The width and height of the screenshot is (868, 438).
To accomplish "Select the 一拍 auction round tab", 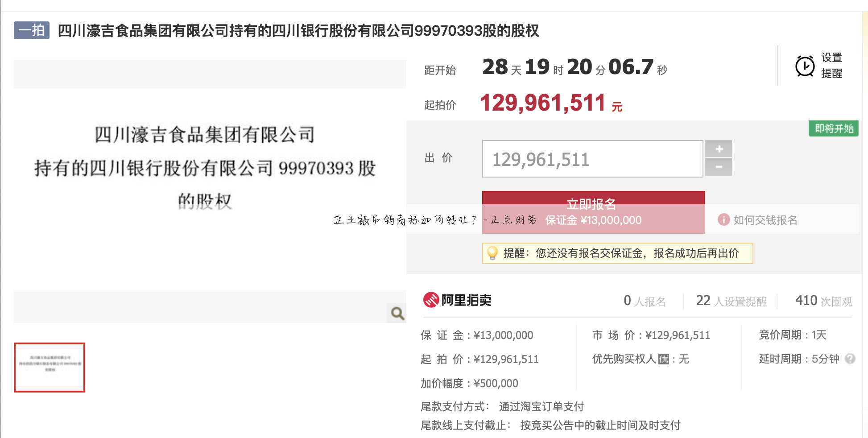I will 32,30.
